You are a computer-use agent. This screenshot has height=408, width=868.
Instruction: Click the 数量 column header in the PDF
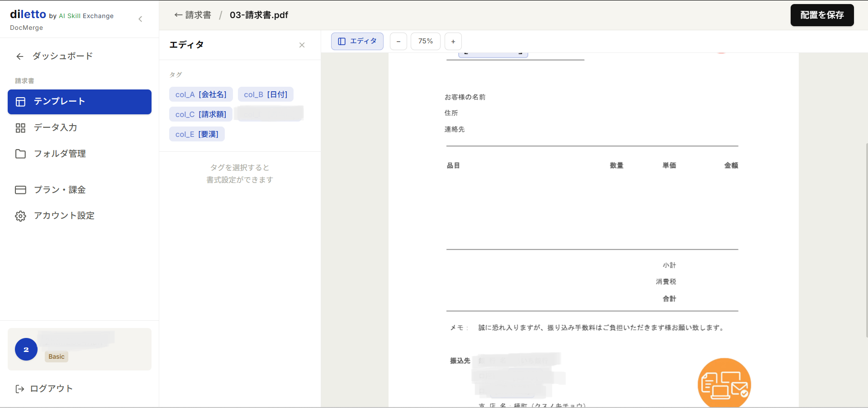617,166
